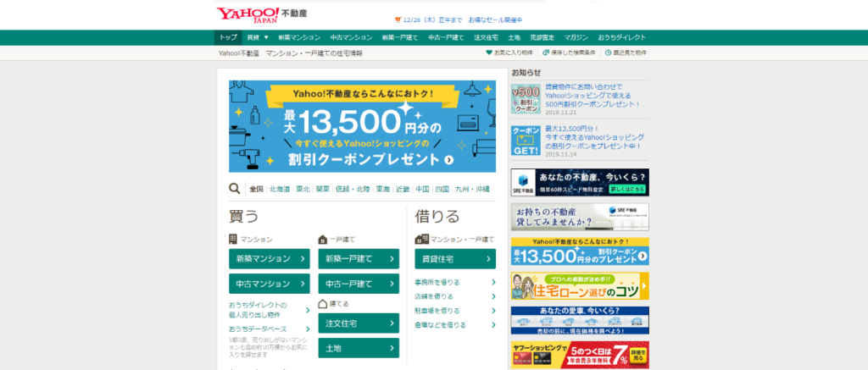Click the mansion building icon under 買う
This screenshot has width=868, height=370.
233,240
